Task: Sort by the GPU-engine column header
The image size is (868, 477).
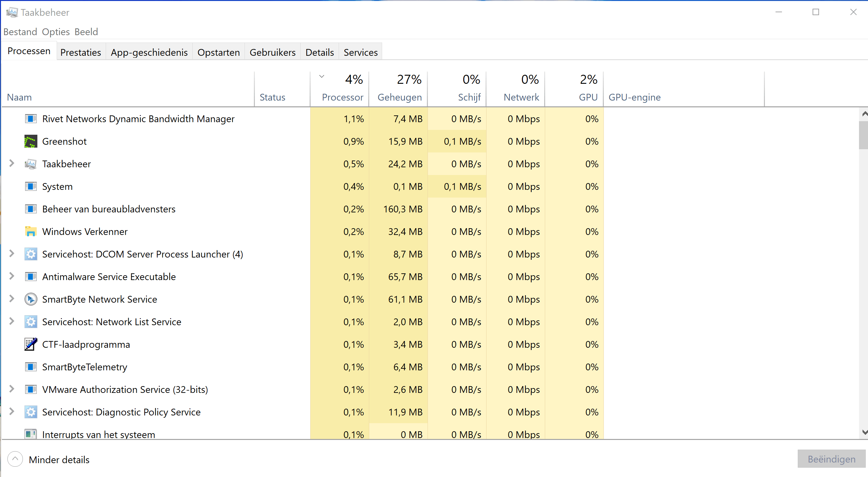Action: coord(684,89)
